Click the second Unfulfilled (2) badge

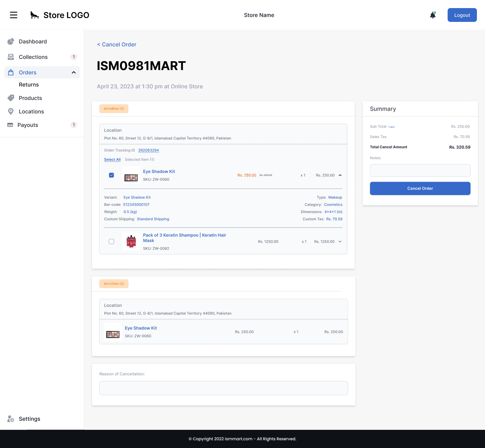(114, 284)
